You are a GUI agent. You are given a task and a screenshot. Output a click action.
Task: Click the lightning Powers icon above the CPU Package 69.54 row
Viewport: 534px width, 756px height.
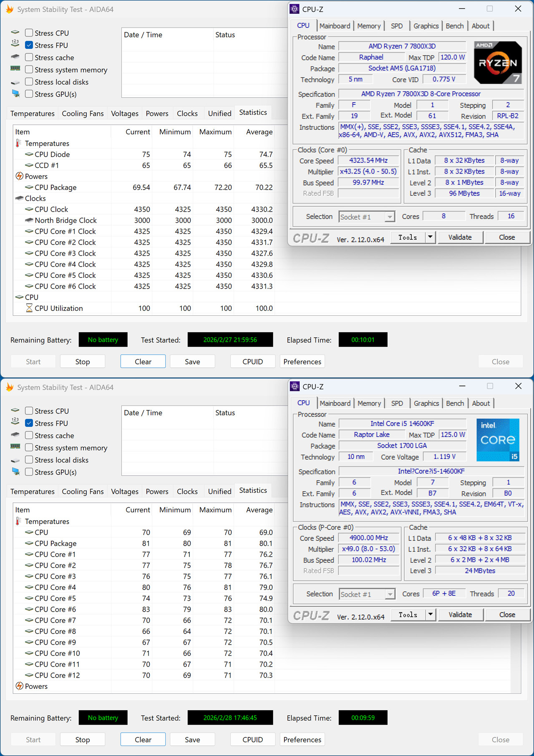tap(19, 176)
